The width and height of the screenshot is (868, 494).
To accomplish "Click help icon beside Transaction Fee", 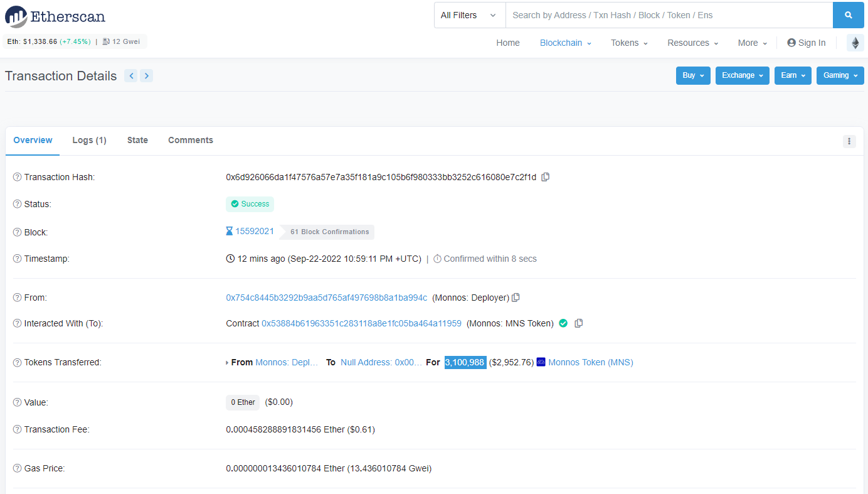I will (x=18, y=429).
